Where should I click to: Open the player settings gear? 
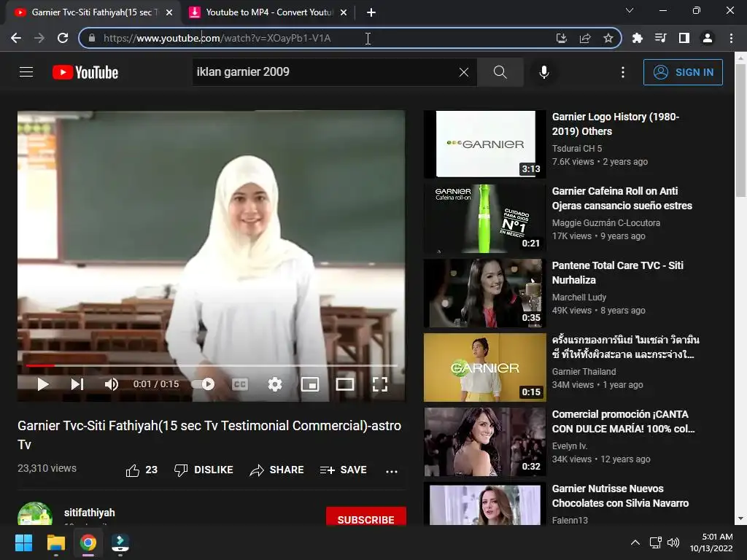point(275,384)
